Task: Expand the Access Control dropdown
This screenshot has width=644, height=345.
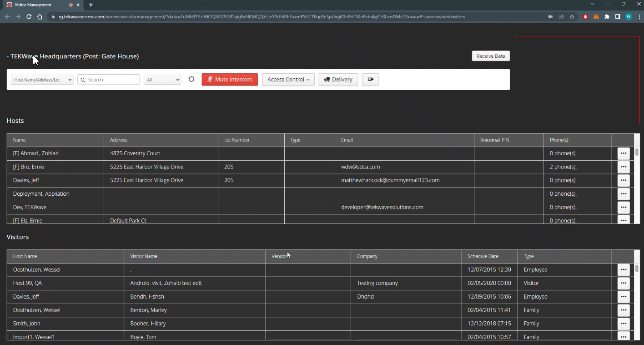Action: 288,80
